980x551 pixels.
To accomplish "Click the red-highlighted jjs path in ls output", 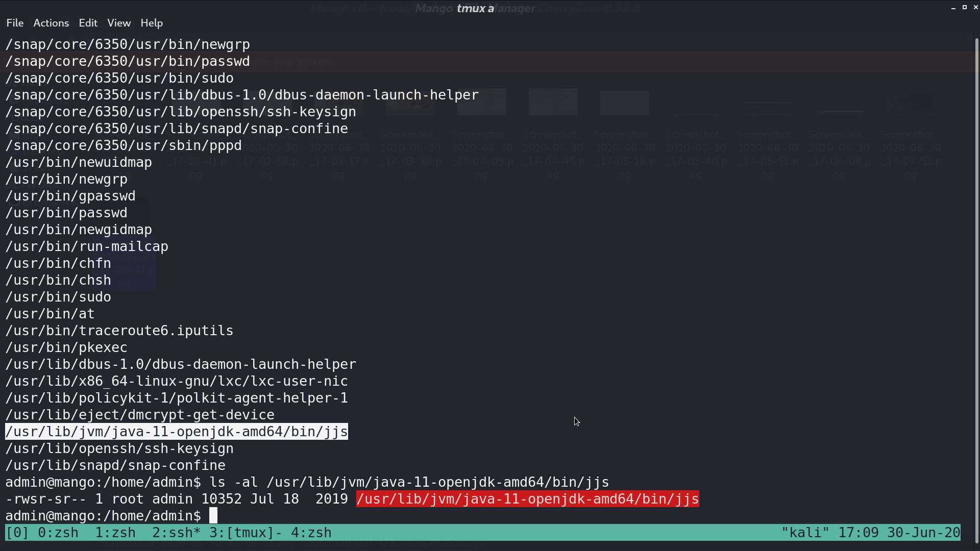I will pyautogui.click(x=528, y=499).
